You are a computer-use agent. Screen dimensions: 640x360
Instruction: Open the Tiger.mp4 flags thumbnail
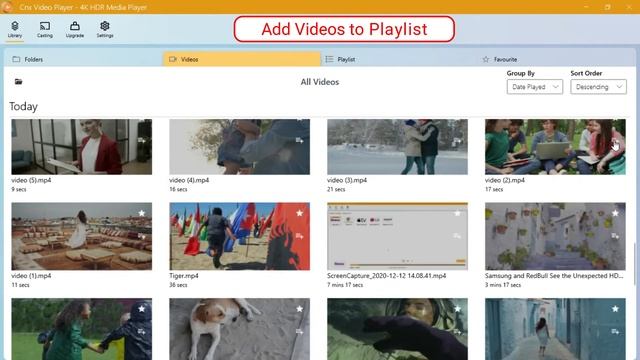point(240,236)
